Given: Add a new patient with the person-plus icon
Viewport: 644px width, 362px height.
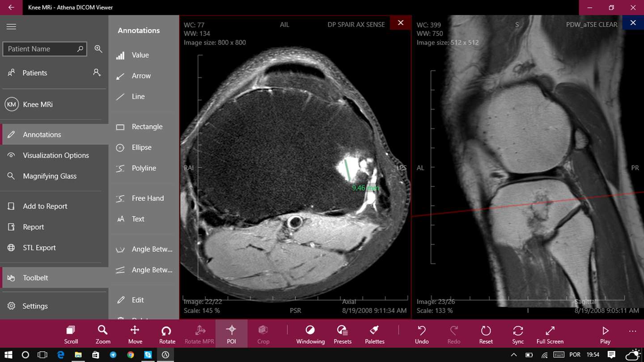Looking at the screenshot, I should click(x=97, y=72).
